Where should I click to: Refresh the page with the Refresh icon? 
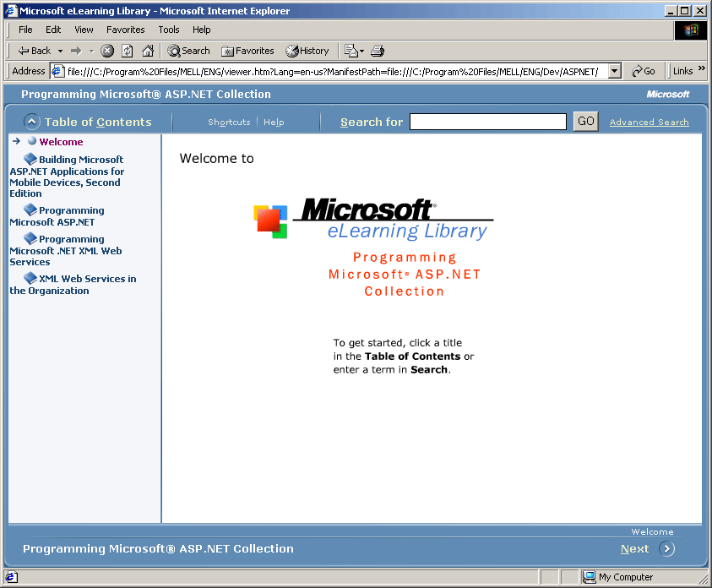point(128,51)
